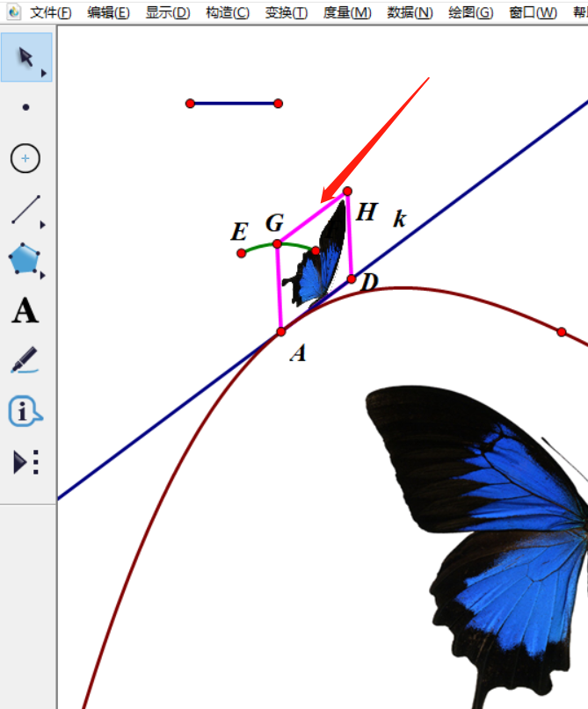This screenshot has height=709, width=588.
Task: Click the label E beside the green arc
Action: click(x=239, y=232)
